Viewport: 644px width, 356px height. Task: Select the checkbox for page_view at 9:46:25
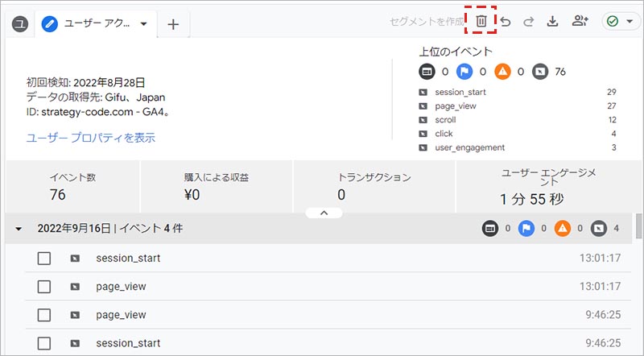[44, 315]
